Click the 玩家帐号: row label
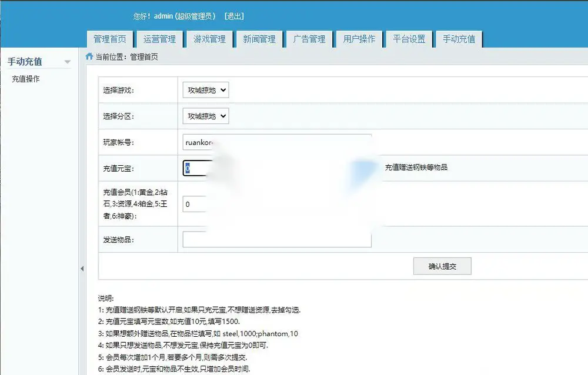 [x=119, y=142]
